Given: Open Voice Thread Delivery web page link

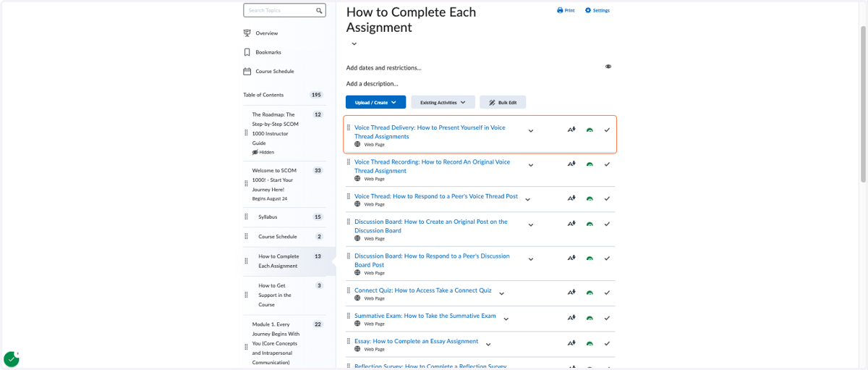Looking at the screenshot, I should (430, 132).
